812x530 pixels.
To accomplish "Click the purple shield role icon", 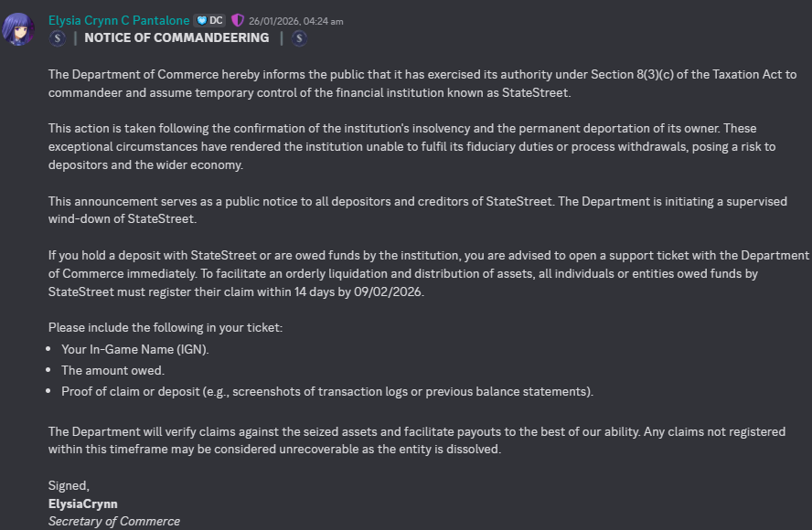I will pos(237,20).
